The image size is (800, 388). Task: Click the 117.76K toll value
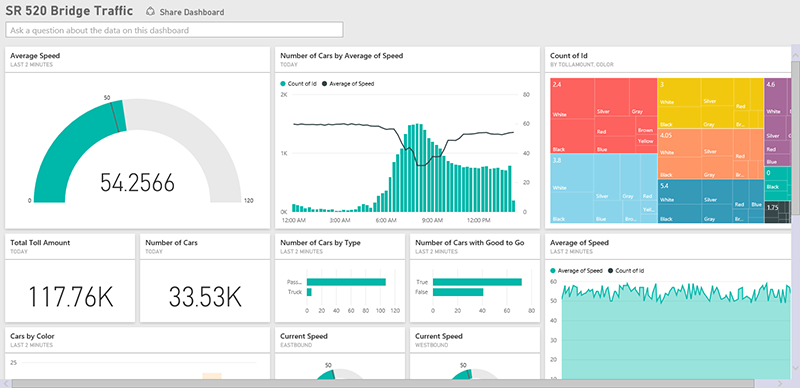coord(70,297)
